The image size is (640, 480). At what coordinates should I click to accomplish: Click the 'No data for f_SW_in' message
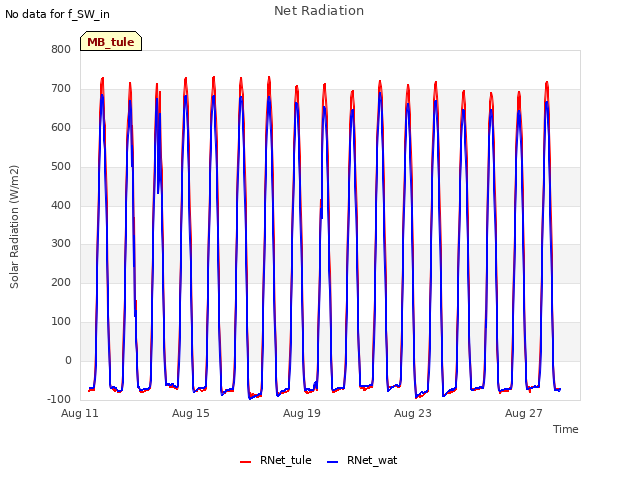click(57, 14)
